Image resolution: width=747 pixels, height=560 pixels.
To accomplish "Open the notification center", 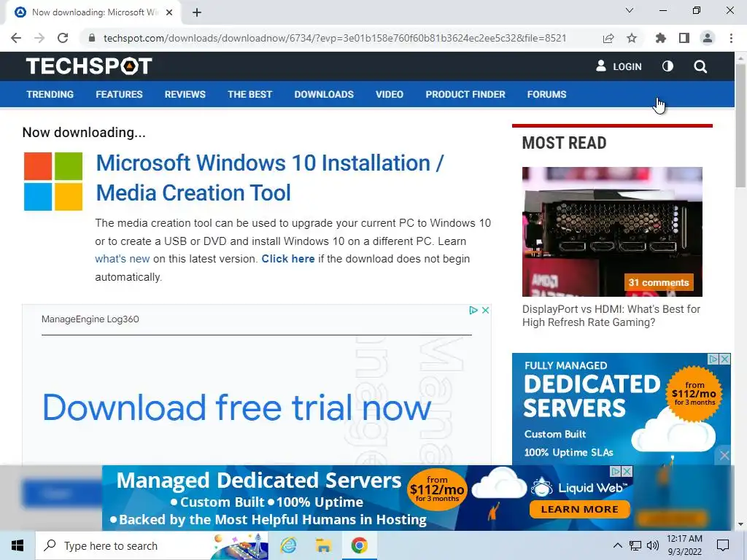I will pos(723,545).
